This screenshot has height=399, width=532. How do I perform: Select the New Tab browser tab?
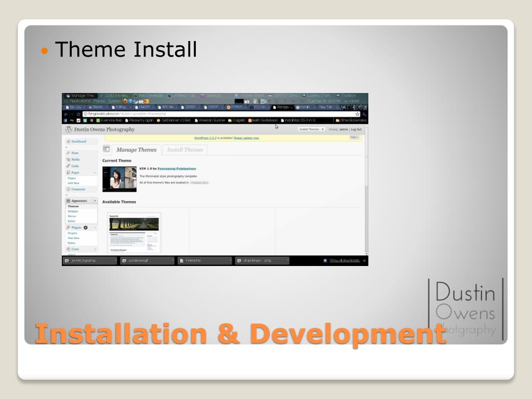tap(328, 107)
